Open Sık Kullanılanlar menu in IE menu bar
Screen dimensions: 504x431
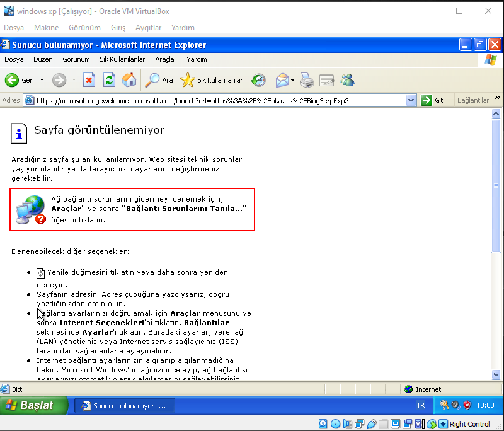(122, 59)
